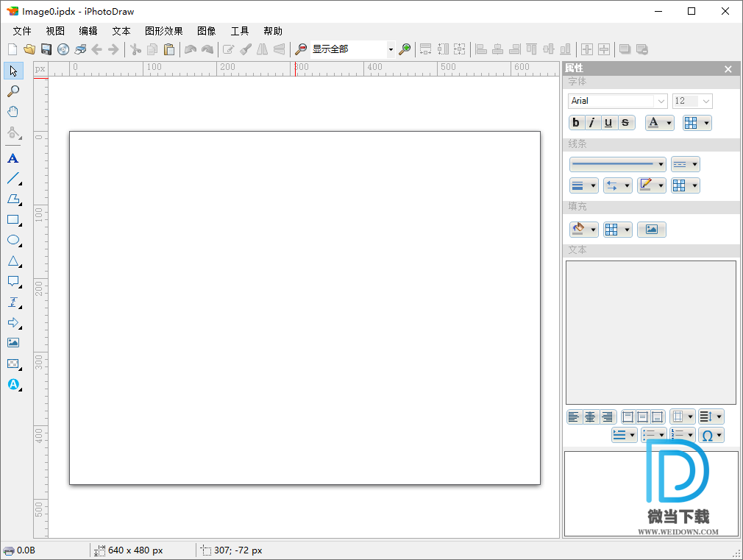Click the scissors cut icon
This screenshot has width=743, height=560.
[135, 49]
